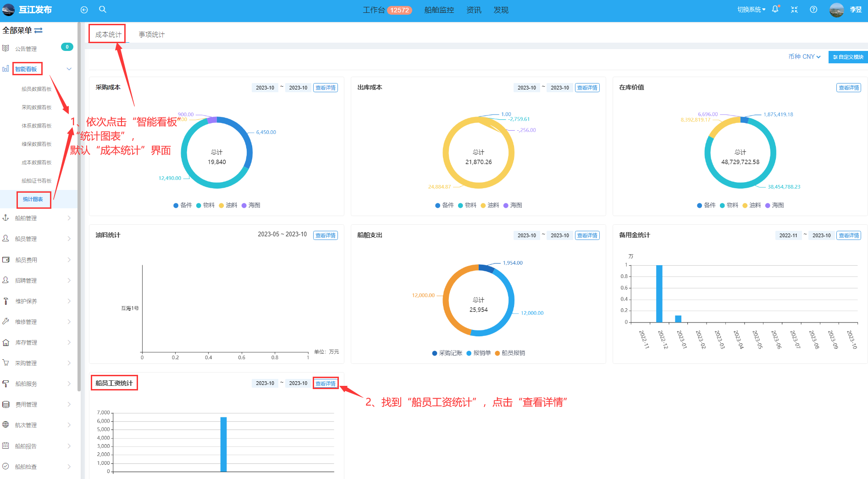Screen dimensions: 868x479
Task: Click the 船员费用 wallet icon
Action: click(x=6, y=260)
